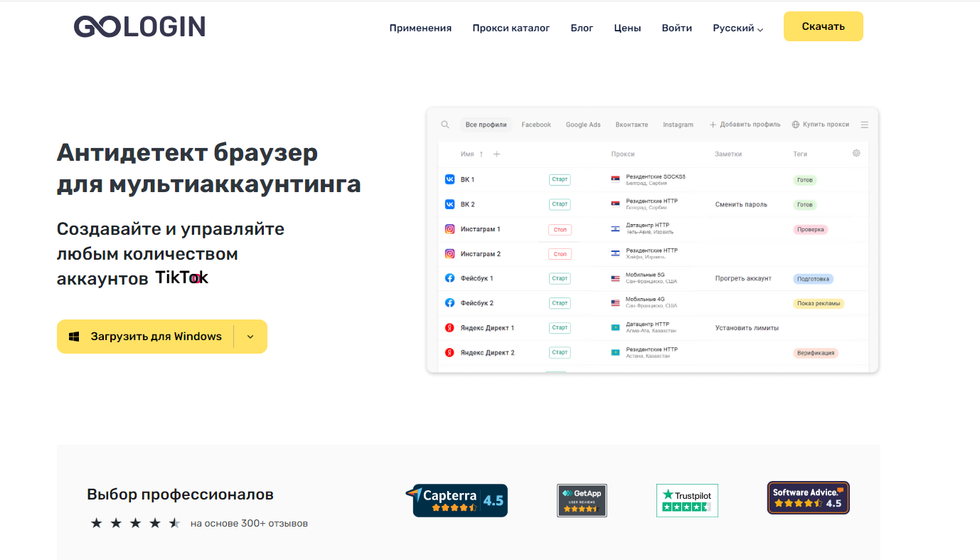The image size is (980, 560).
Task: Click the yellow Скачать button
Action: 824,26
